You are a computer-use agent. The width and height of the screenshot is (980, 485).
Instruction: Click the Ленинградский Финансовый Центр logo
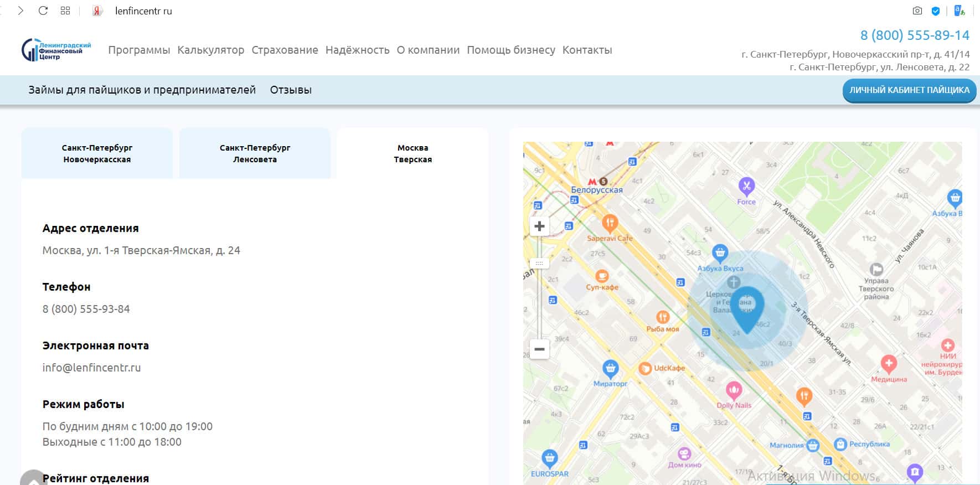(56, 50)
